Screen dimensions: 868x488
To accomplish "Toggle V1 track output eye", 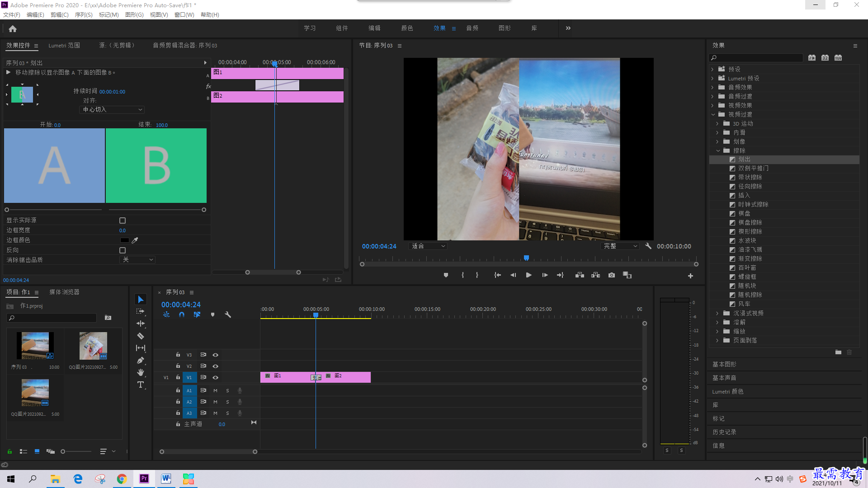I will [216, 378].
